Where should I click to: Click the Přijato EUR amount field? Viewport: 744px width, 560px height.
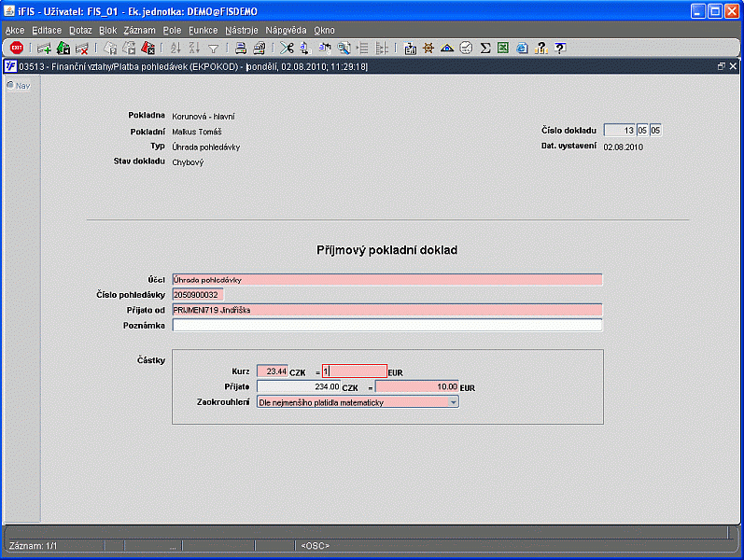click(x=417, y=386)
